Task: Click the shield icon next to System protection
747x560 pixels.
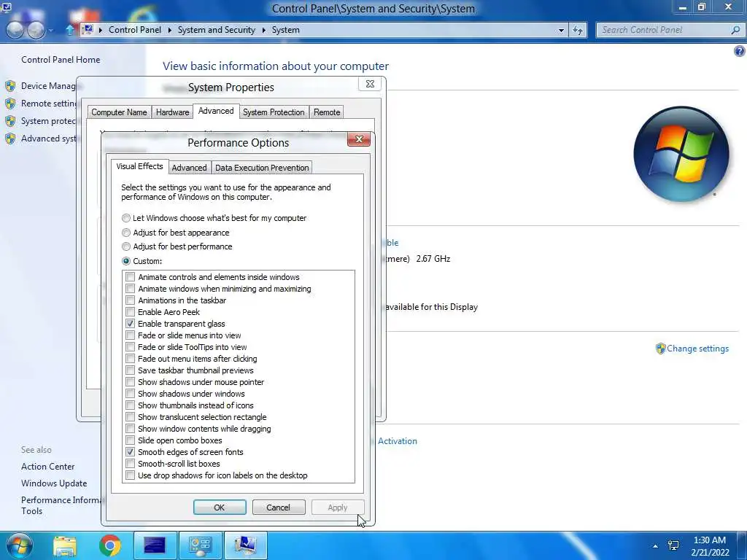Action: point(10,121)
